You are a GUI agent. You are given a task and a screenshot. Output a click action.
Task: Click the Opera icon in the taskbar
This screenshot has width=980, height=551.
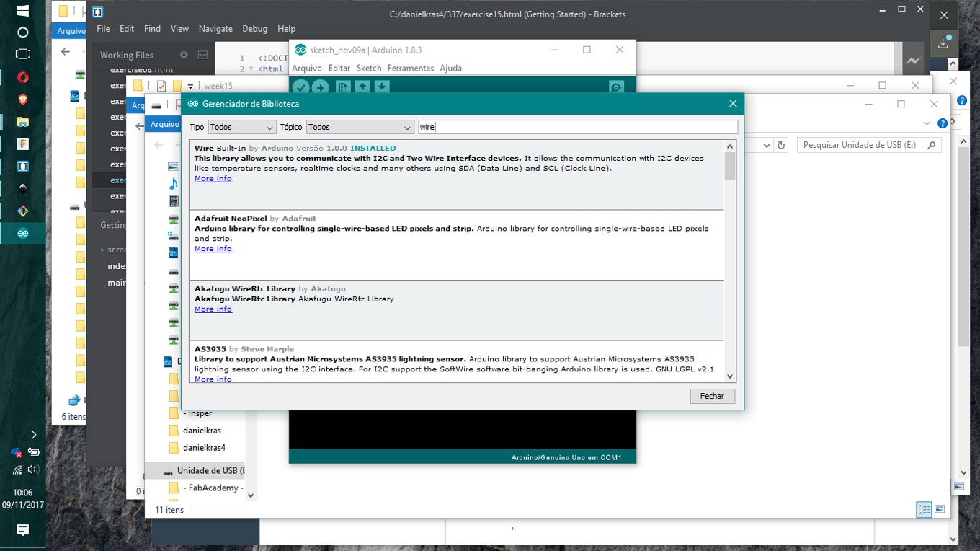23,77
